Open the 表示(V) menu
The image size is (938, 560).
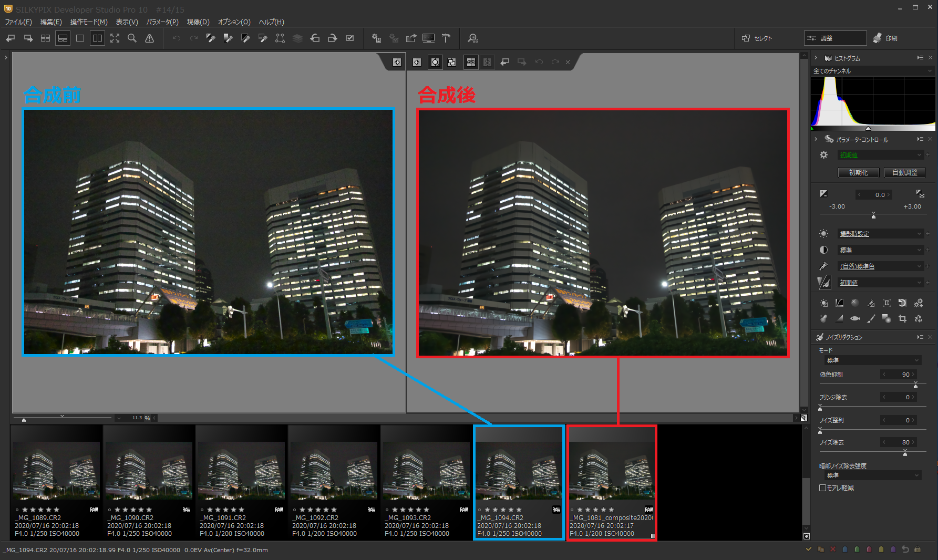(x=127, y=22)
